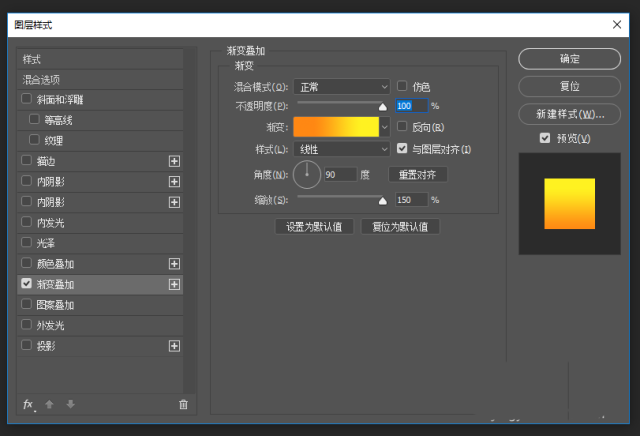Add another 颜色叠加 effect with plus icon
The width and height of the screenshot is (640, 436).
[174, 264]
